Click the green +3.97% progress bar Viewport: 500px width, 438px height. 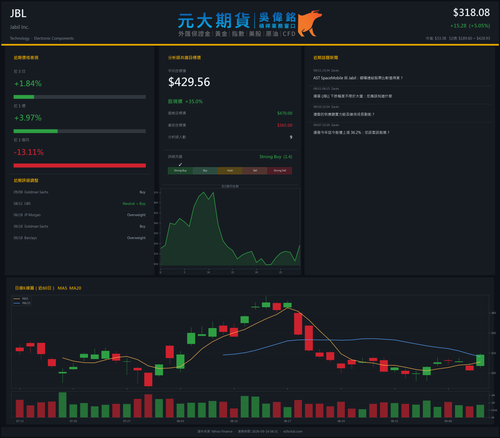pos(36,131)
